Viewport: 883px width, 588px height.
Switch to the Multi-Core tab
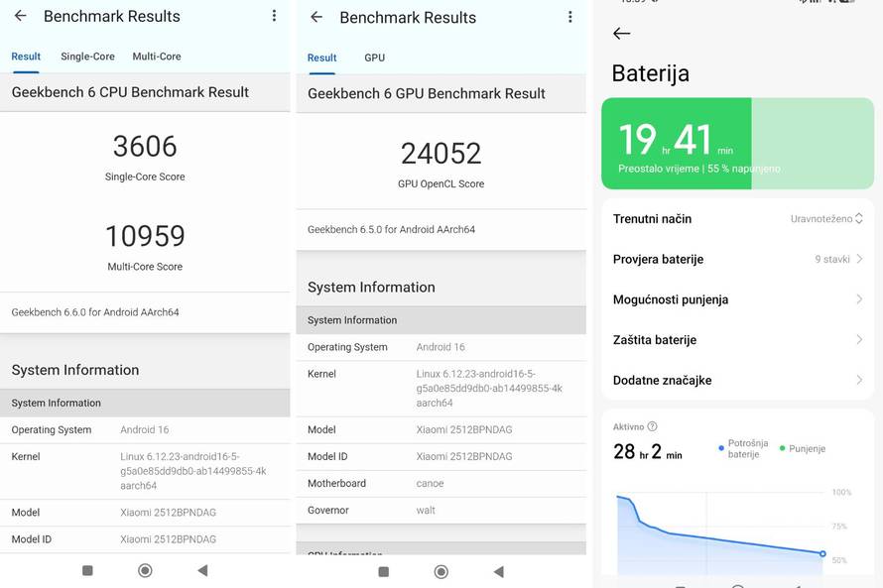(157, 57)
